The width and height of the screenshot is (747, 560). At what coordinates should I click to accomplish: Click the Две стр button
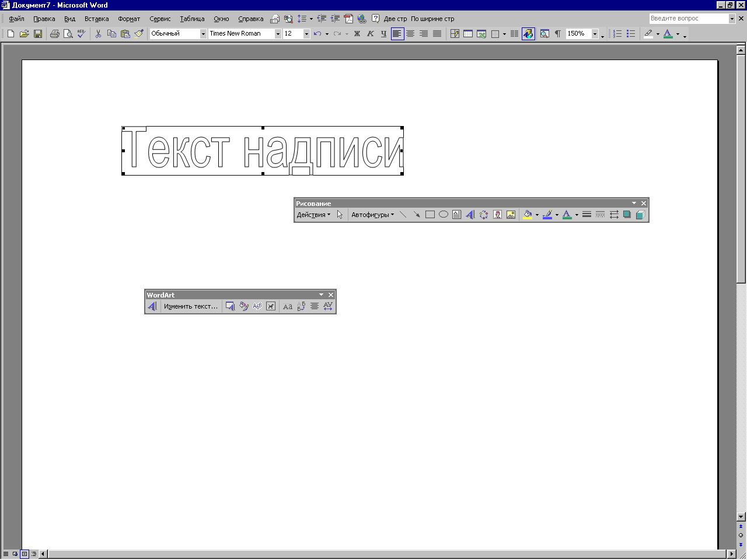click(395, 19)
